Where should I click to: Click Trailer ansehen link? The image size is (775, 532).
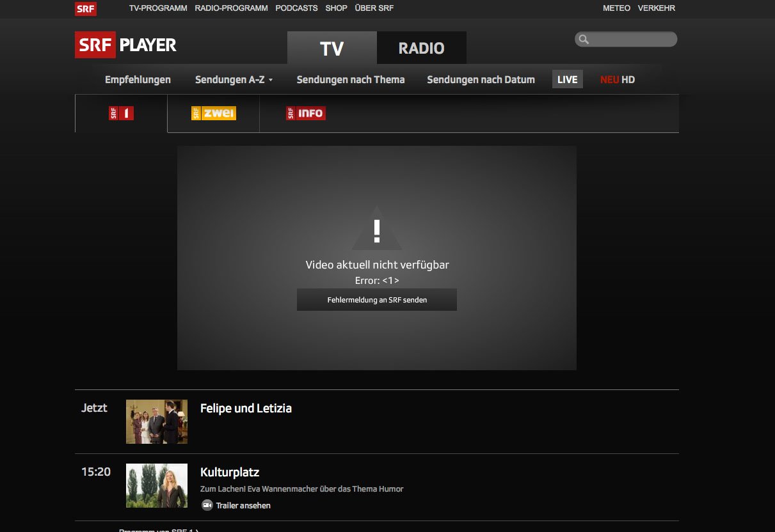coord(243,505)
